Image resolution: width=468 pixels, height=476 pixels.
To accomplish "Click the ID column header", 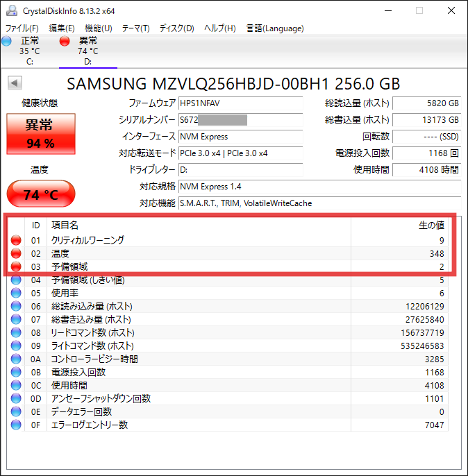I will 35,226.
